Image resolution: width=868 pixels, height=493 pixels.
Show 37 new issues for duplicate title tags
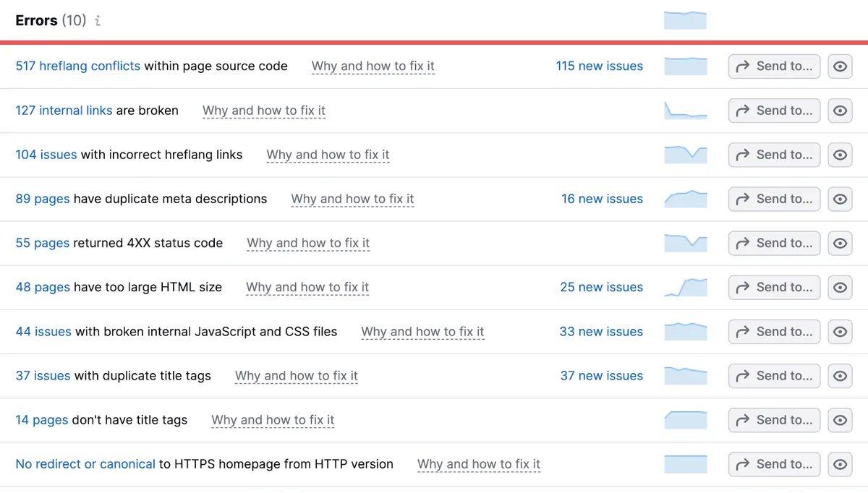click(602, 376)
